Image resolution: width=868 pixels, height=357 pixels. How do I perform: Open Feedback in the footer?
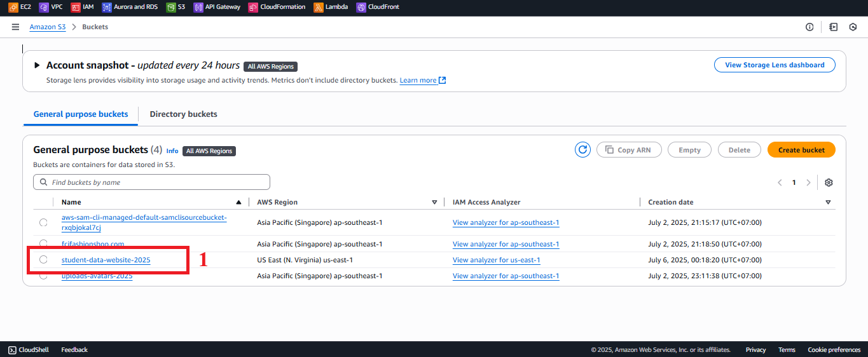pyautogui.click(x=74, y=349)
